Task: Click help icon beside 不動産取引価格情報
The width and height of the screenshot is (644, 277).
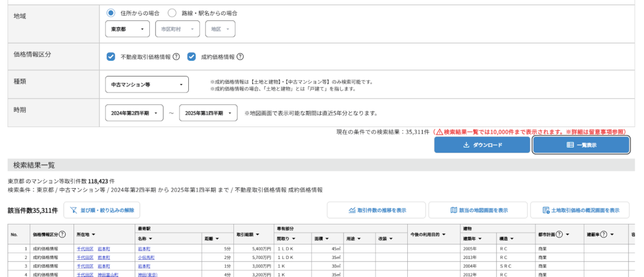Action: 176,57
